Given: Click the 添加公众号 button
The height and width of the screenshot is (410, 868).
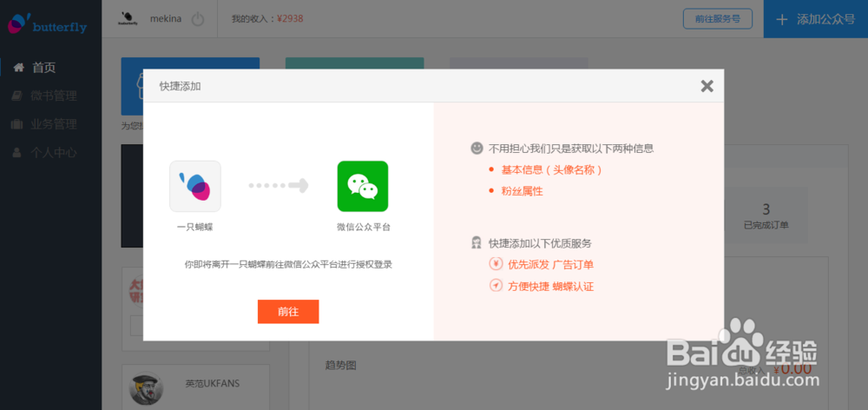Looking at the screenshot, I should click(815, 19).
